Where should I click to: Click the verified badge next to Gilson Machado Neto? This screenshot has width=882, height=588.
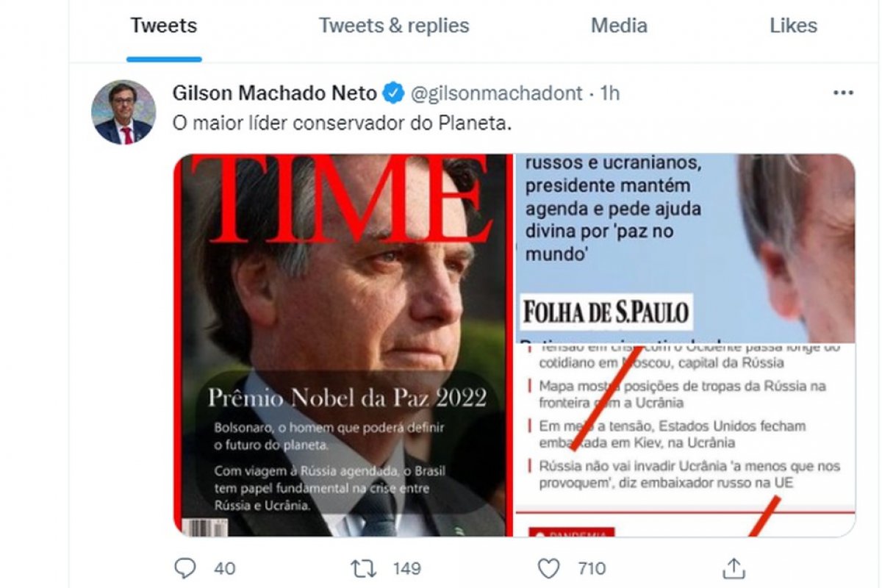(394, 92)
